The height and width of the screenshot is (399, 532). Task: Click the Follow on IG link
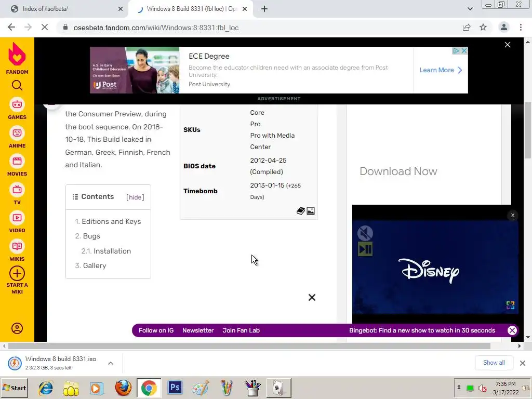[156, 330]
